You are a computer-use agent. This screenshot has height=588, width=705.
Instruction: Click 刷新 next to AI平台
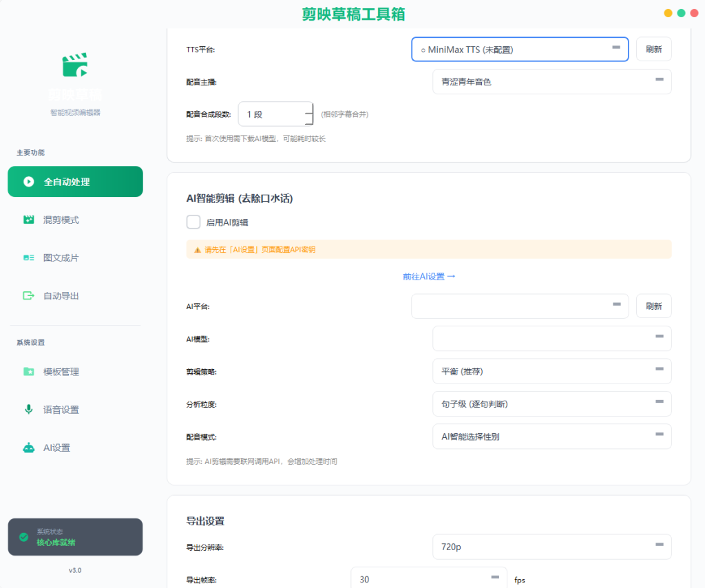[x=654, y=306]
